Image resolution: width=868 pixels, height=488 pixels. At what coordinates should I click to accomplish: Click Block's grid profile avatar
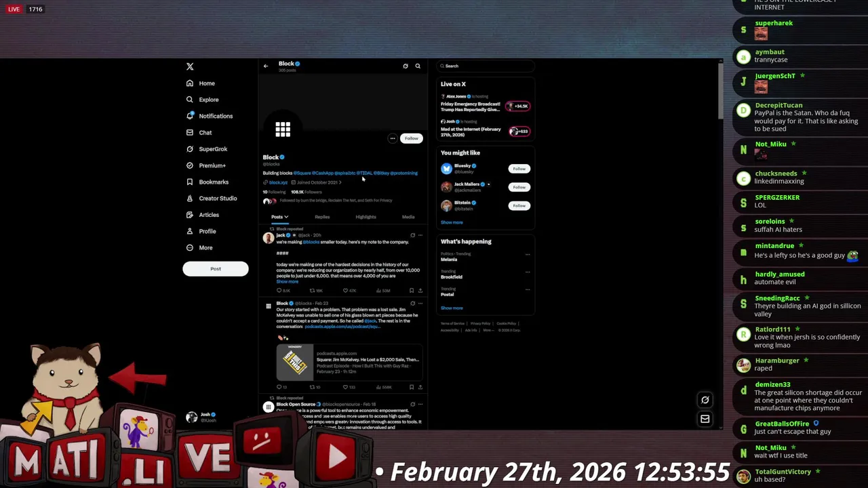click(283, 129)
